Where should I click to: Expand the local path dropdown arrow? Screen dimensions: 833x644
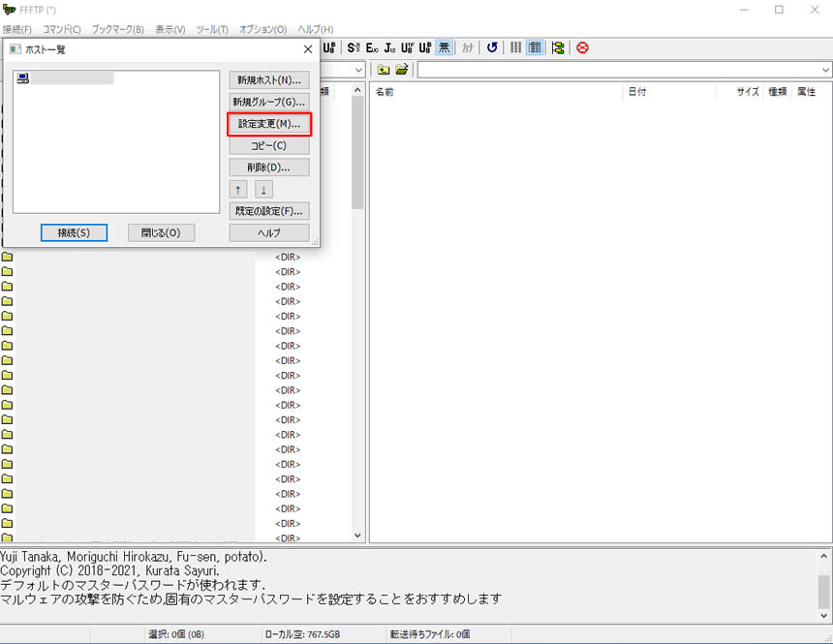[358, 70]
